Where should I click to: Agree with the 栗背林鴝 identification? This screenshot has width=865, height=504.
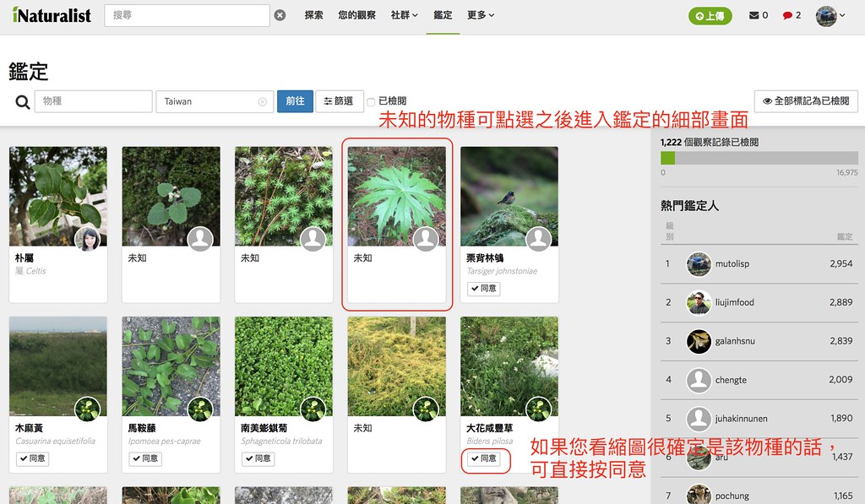coord(484,289)
